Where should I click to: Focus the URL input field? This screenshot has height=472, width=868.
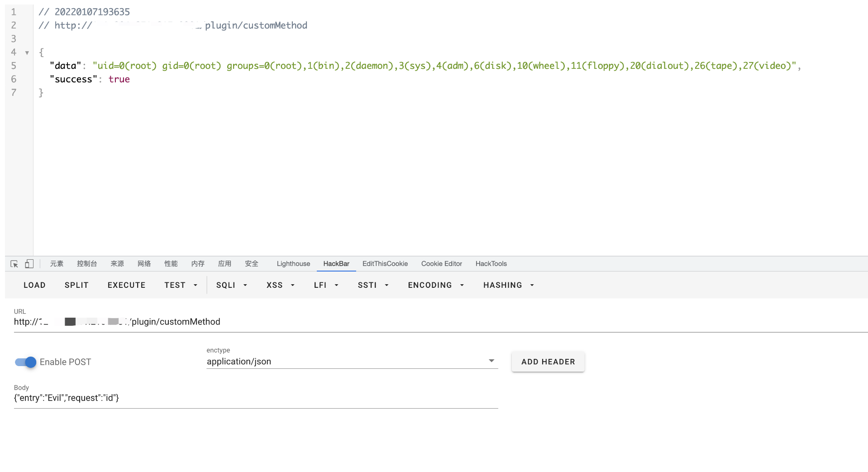tap(407, 322)
